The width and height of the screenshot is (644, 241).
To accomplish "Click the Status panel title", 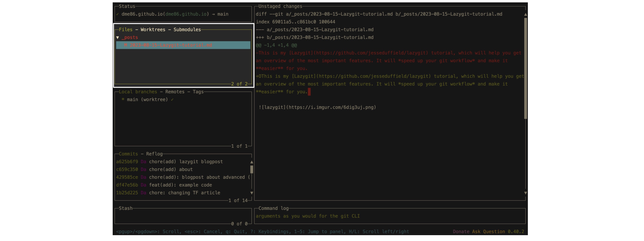I will point(127,6).
